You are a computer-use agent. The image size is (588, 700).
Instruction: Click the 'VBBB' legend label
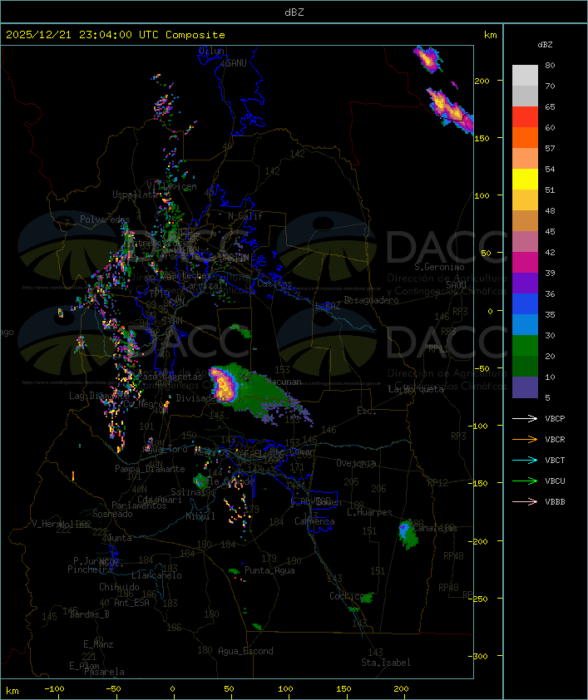(x=555, y=502)
